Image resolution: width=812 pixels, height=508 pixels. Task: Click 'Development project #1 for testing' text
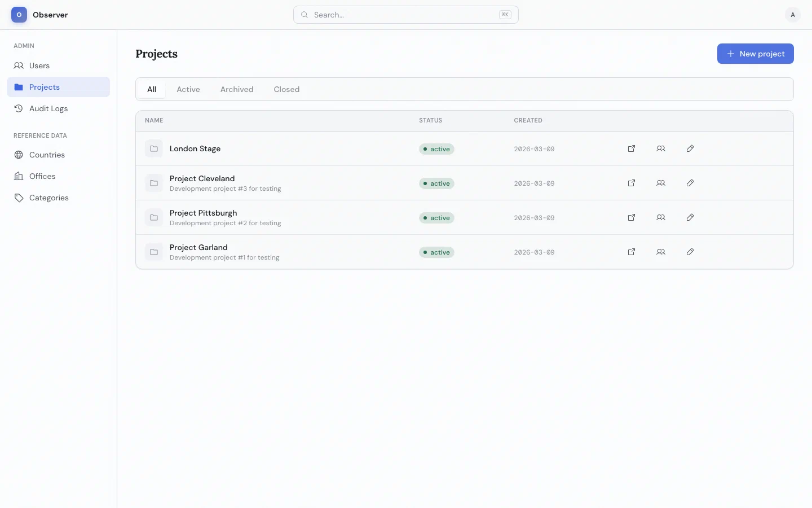pos(224,257)
